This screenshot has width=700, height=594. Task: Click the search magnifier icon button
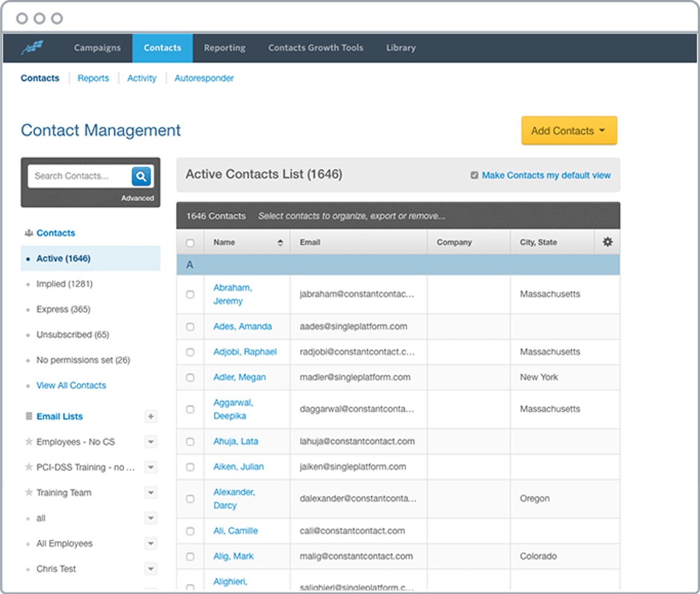pyautogui.click(x=141, y=176)
